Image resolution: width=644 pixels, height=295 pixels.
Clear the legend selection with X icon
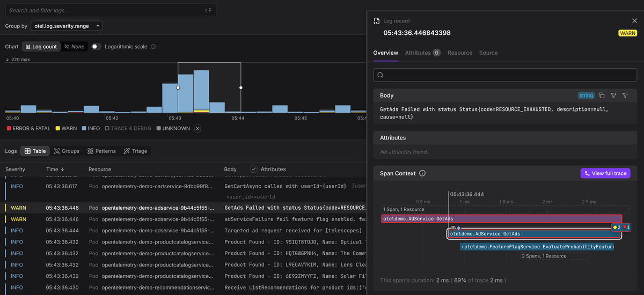coord(197,129)
